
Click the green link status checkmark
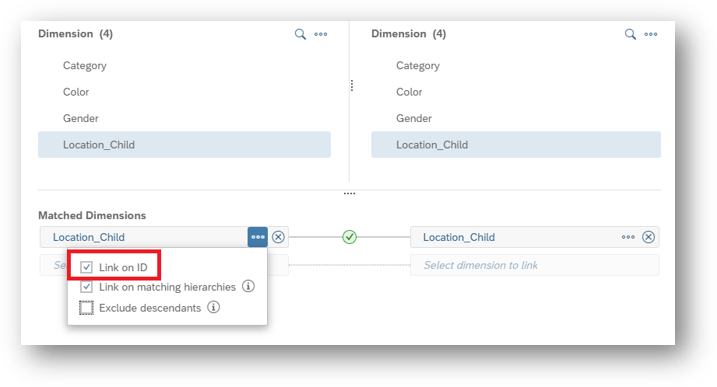[x=349, y=237]
